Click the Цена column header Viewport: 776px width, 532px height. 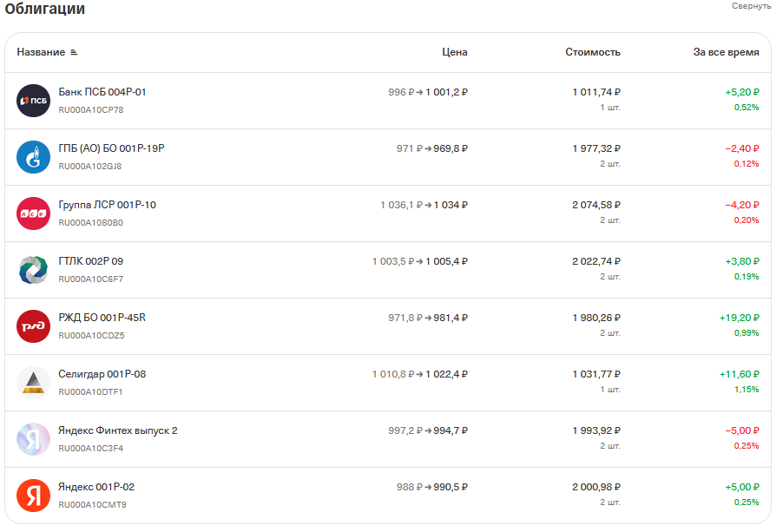click(454, 52)
